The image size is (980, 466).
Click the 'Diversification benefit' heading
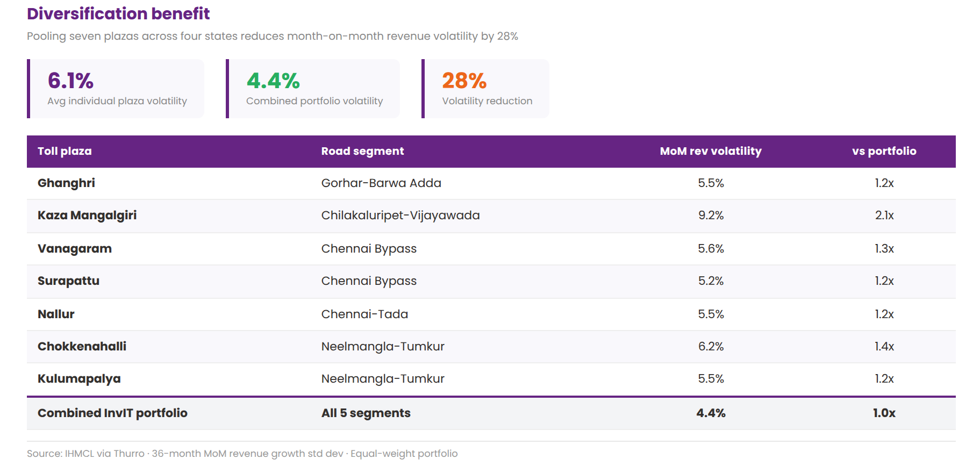[x=118, y=13]
